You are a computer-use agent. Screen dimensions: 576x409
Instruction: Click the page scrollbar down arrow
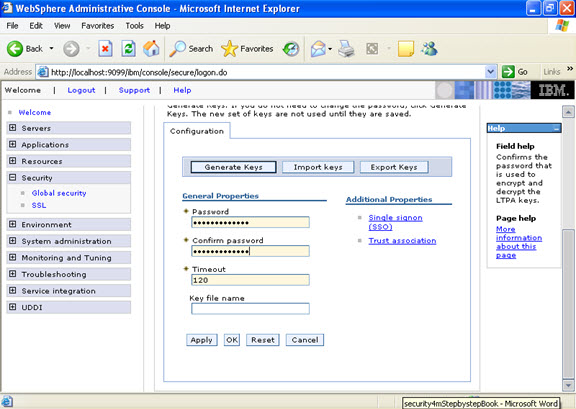568,385
